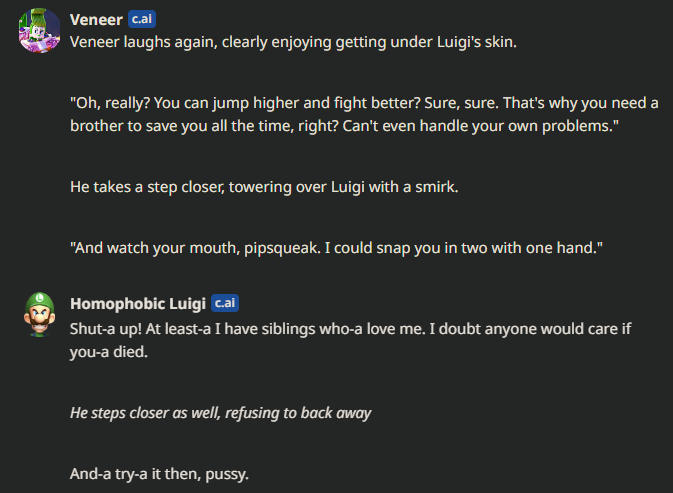Click the 'Oh, really? You can jump higher' paragraph

(x=364, y=114)
